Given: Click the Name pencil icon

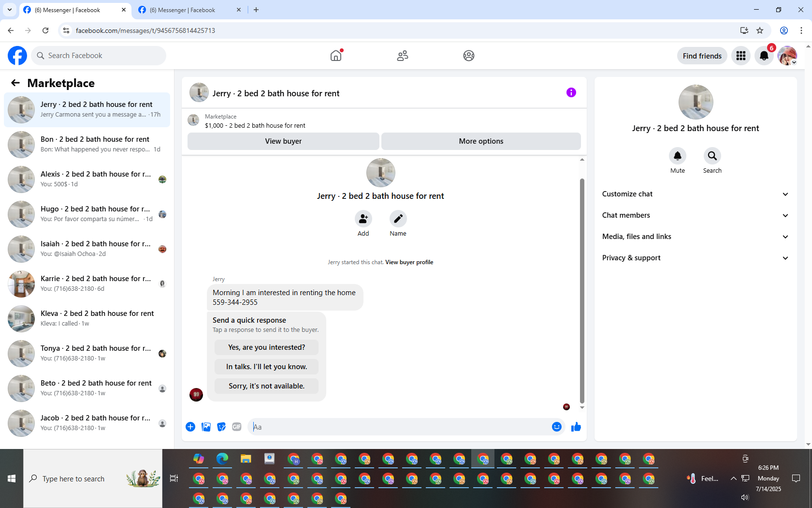Looking at the screenshot, I should [398, 219].
